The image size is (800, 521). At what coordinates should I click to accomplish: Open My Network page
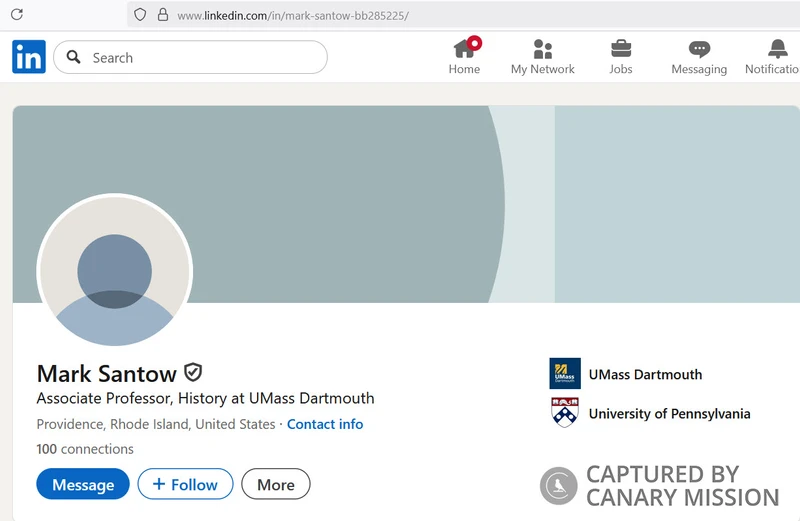(x=542, y=57)
